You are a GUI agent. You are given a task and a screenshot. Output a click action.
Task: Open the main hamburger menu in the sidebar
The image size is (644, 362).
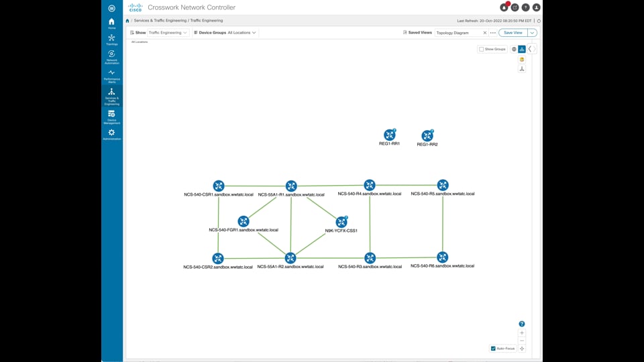[112, 8]
